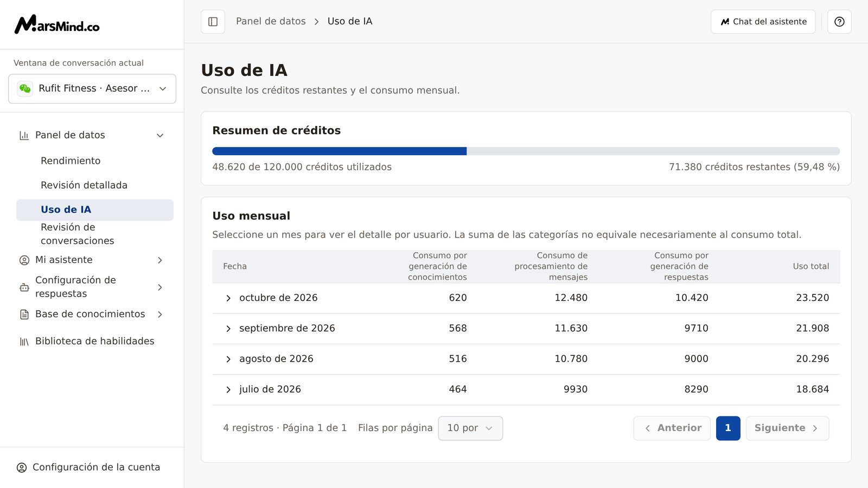Screen dimensions: 868x488
Task: Expand the Mi asistente section
Action: click(x=160, y=260)
